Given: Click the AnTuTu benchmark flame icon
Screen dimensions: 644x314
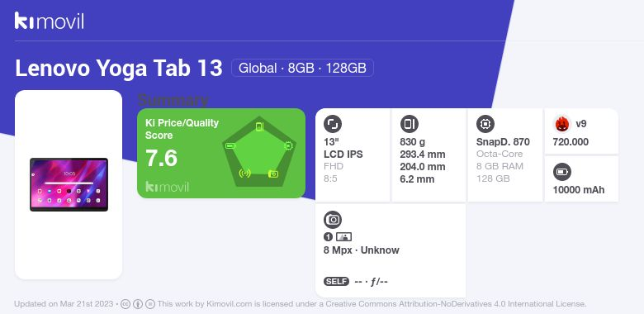Looking at the screenshot, I should click(x=561, y=124).
